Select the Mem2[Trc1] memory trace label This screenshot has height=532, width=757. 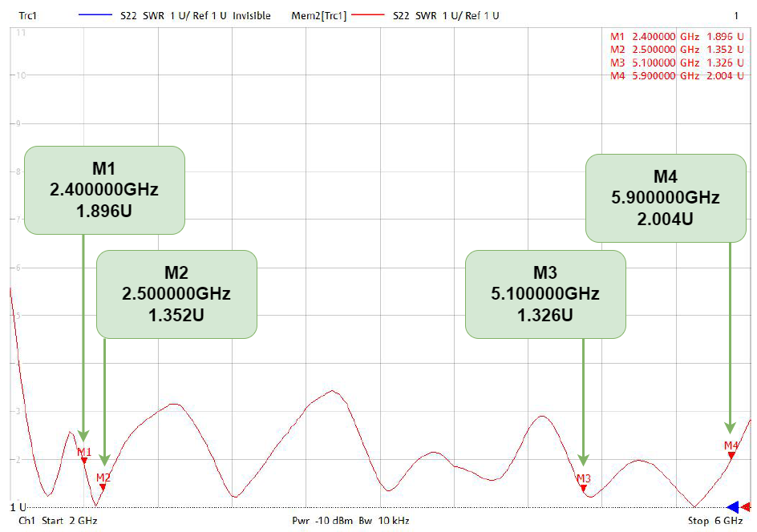(x=321, y=15)
